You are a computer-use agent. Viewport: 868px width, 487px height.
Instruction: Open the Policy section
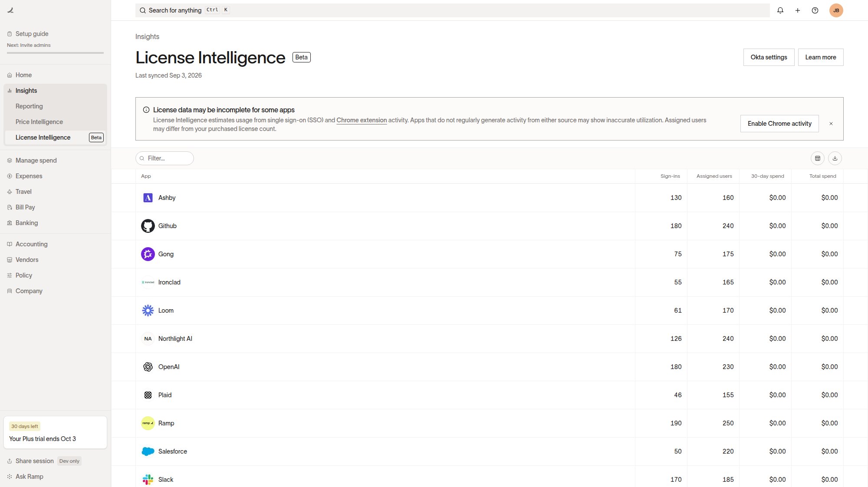pyautogui.click(x=55, y=275)
